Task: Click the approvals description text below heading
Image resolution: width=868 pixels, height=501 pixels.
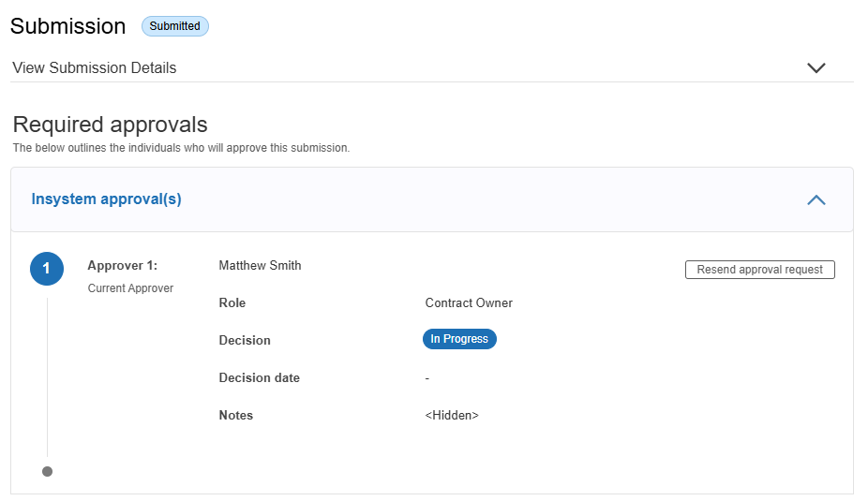Action: tap(181, 148)
